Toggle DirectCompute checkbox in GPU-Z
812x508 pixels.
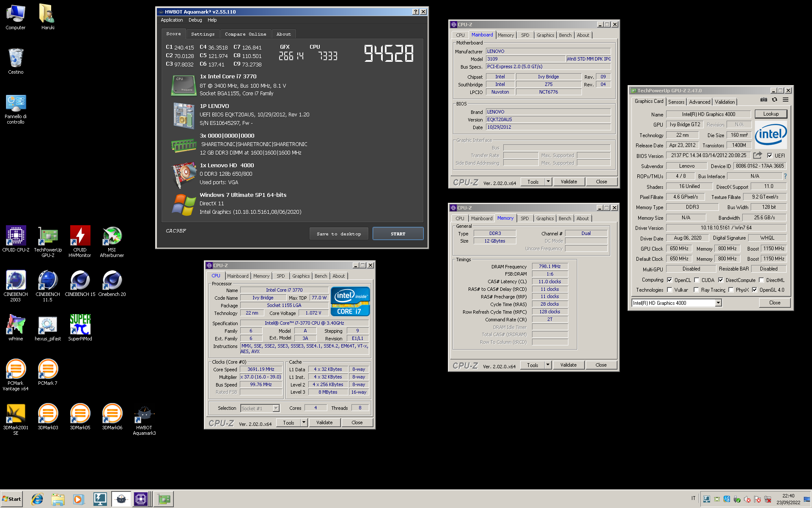coord(721,280)
